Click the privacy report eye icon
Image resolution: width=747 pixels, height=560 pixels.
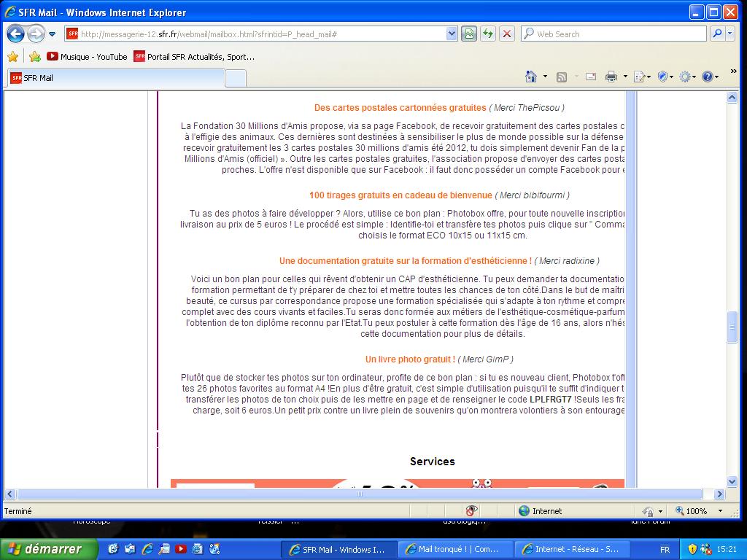[472, 511]
